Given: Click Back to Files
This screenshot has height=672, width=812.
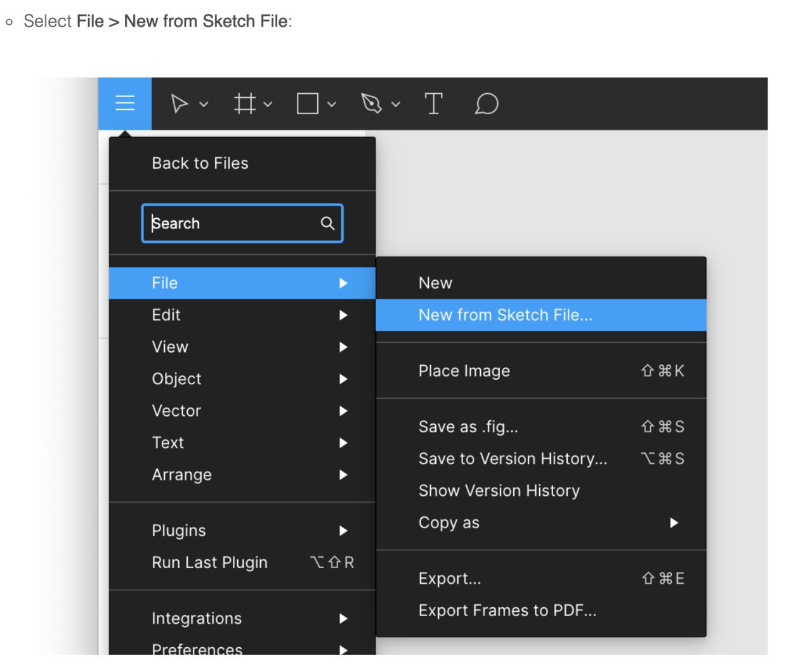Looking at the screenshot, I should pos(242,163).
